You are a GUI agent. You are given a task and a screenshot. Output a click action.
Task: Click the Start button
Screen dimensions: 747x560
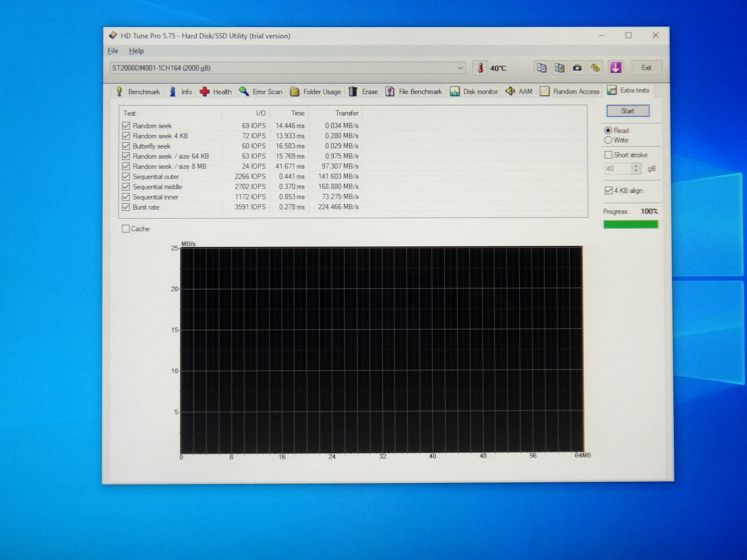point(628,111)
